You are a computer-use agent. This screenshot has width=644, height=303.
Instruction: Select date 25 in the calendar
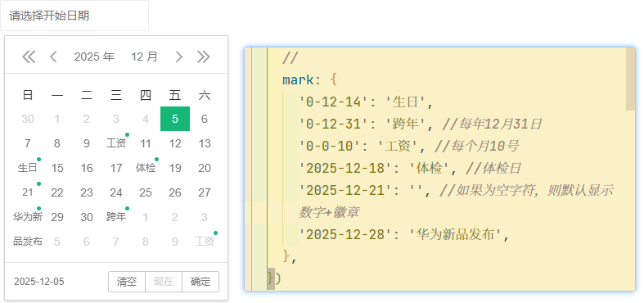pos(146,192)
